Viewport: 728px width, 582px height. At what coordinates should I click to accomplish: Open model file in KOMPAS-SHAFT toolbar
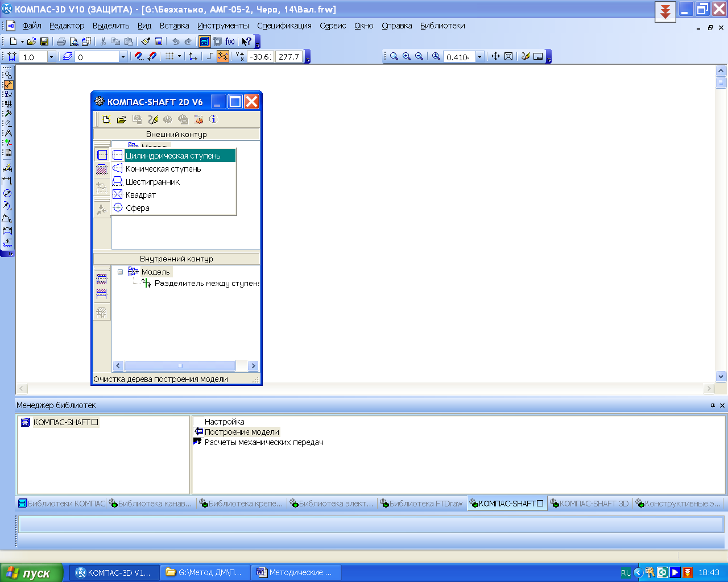[x=121, y=119]
